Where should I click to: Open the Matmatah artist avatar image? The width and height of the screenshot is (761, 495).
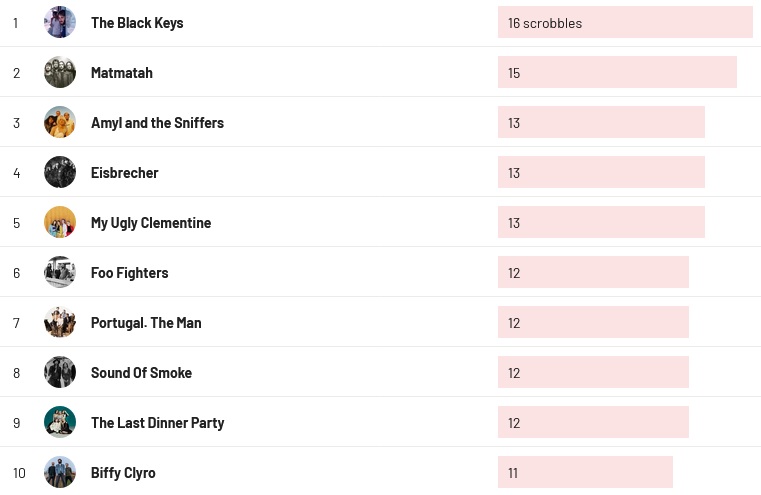(x=60, y=72)
